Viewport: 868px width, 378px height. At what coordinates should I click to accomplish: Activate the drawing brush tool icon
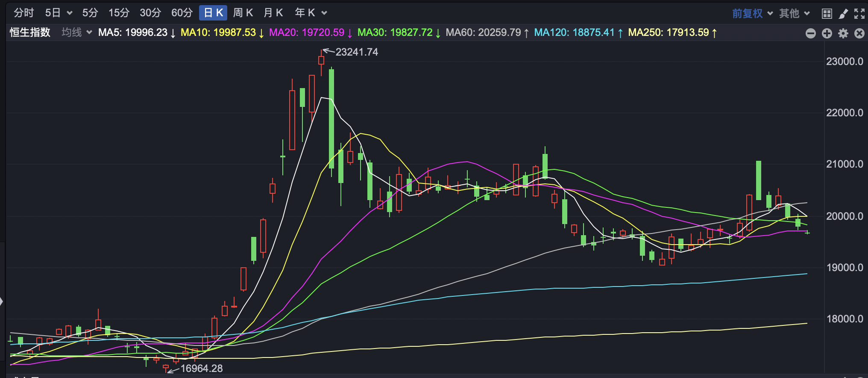point(843,14)
